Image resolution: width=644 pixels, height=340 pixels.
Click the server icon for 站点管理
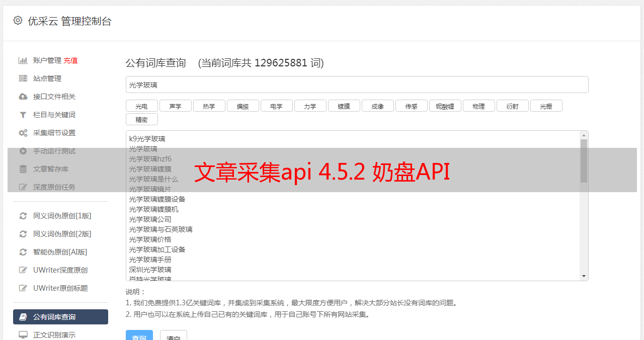(x=23, y=78)
